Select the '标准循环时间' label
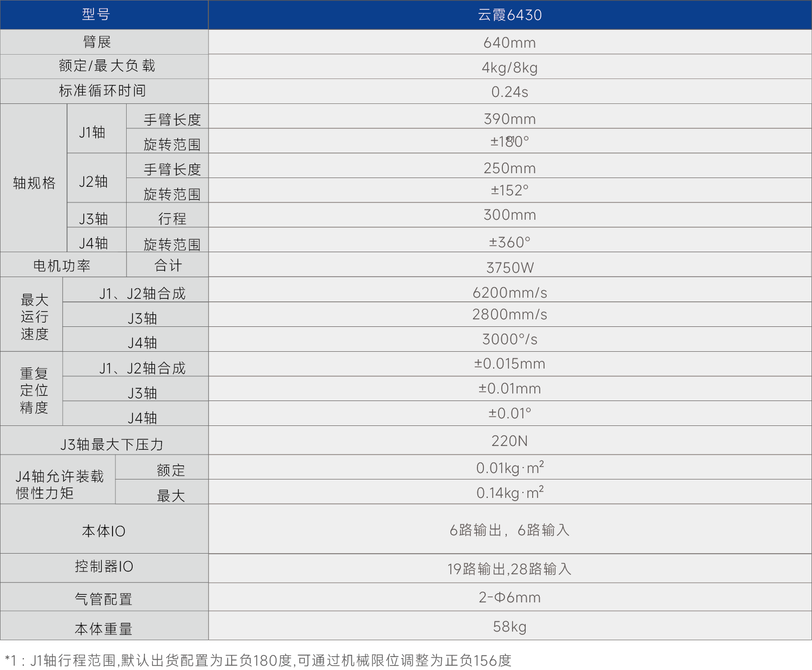 point(102,91)
